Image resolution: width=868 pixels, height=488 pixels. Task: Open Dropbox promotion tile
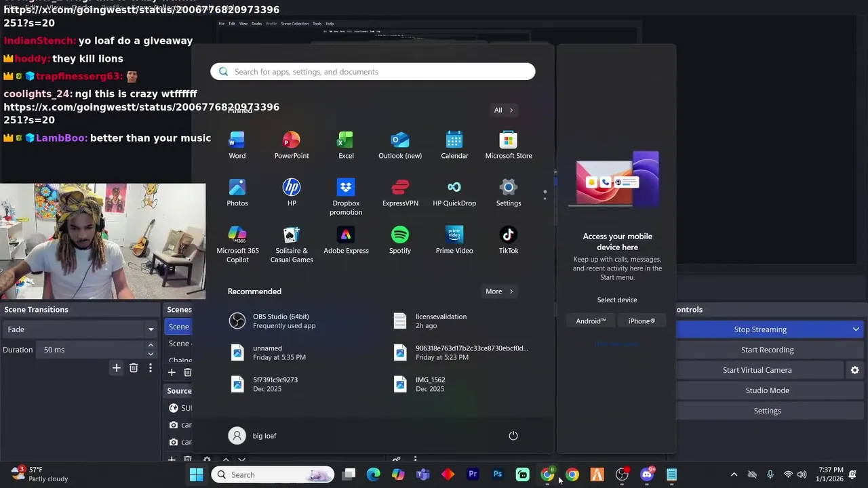click(346, 197)
